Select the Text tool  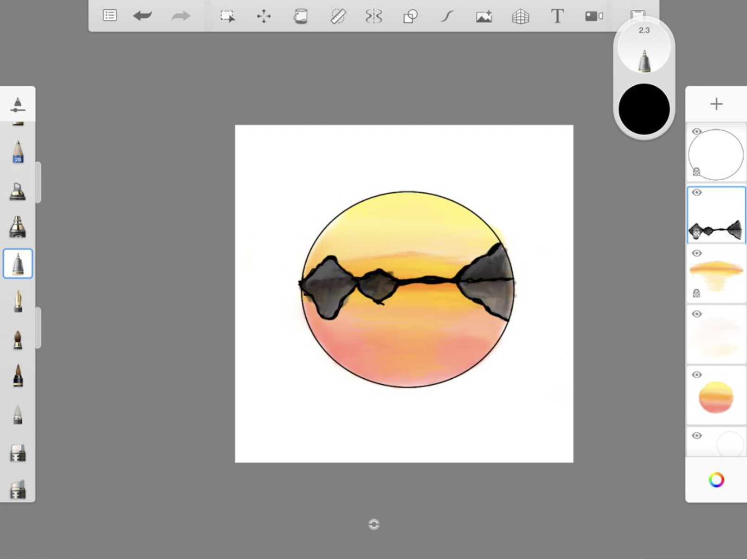557,16
